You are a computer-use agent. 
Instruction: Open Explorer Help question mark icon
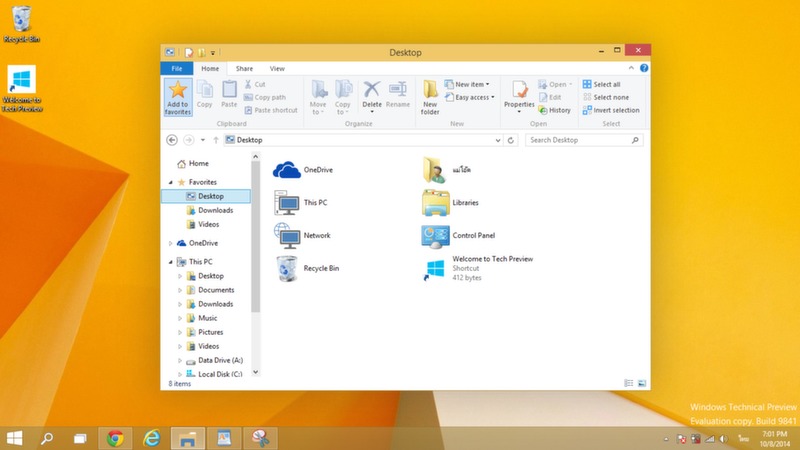pos(644,68)
